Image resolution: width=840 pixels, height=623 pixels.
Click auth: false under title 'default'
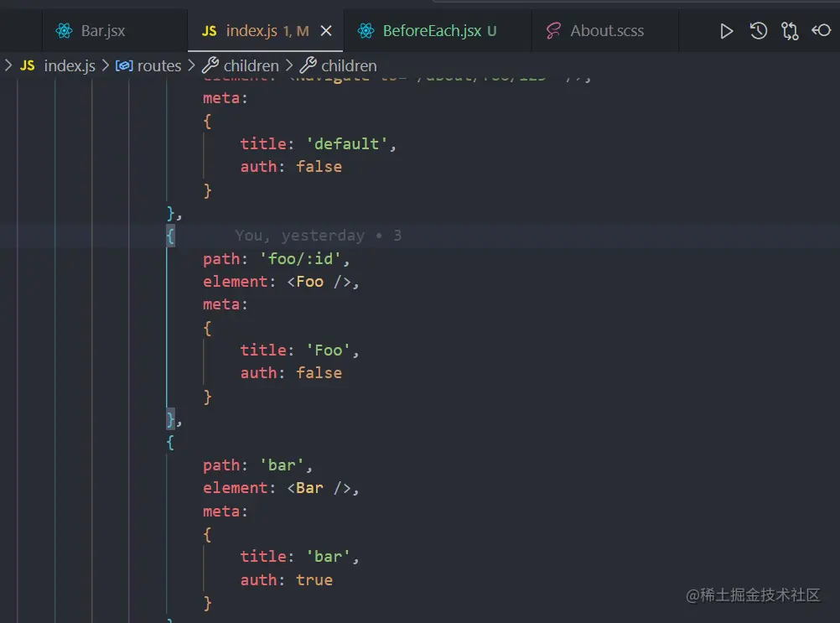pos(291,167)
